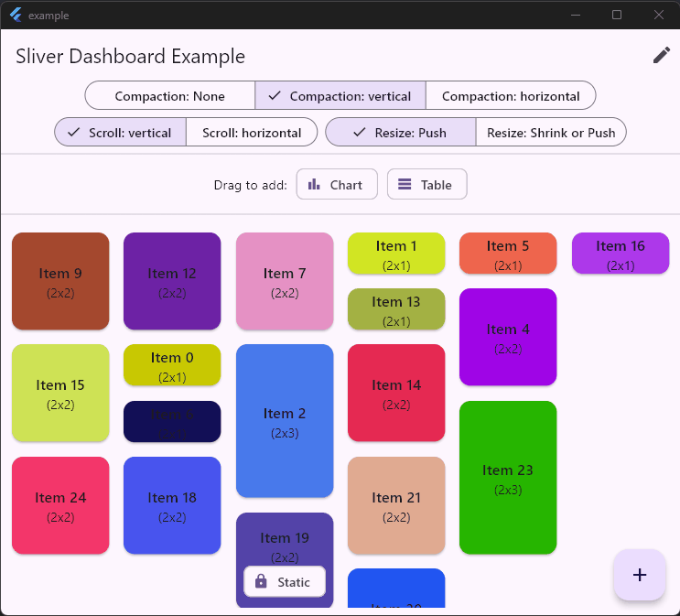Click the Flutter logo in title bar

[16, 15]
